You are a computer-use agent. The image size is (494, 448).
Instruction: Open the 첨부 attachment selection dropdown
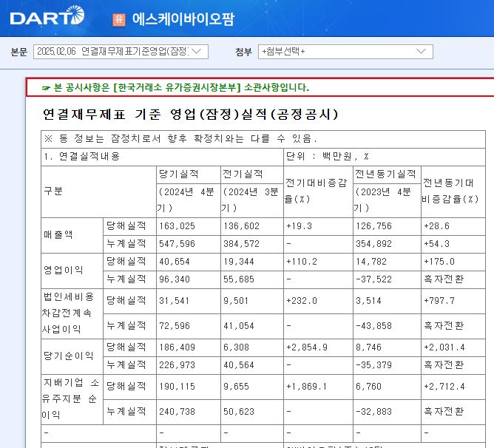pyautogui.click(x=345, y=52)
